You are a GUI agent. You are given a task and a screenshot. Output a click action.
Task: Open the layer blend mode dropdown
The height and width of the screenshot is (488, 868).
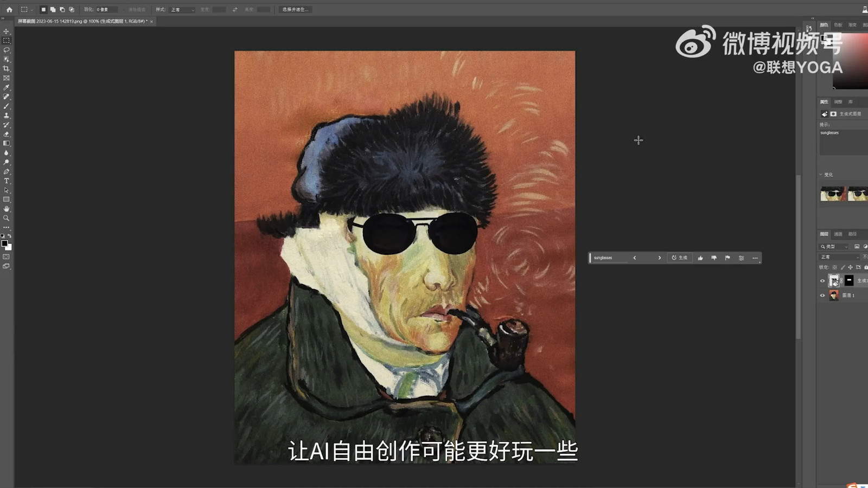pyautogui.click(x=840, y=257)
